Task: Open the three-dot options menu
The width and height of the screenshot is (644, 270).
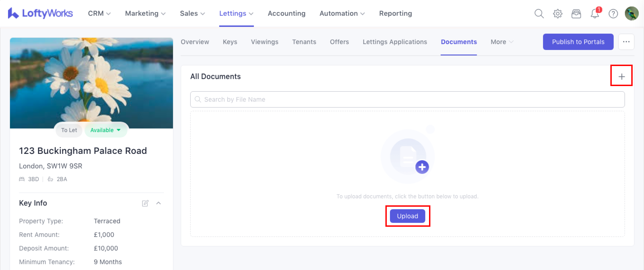Action: 626,42
